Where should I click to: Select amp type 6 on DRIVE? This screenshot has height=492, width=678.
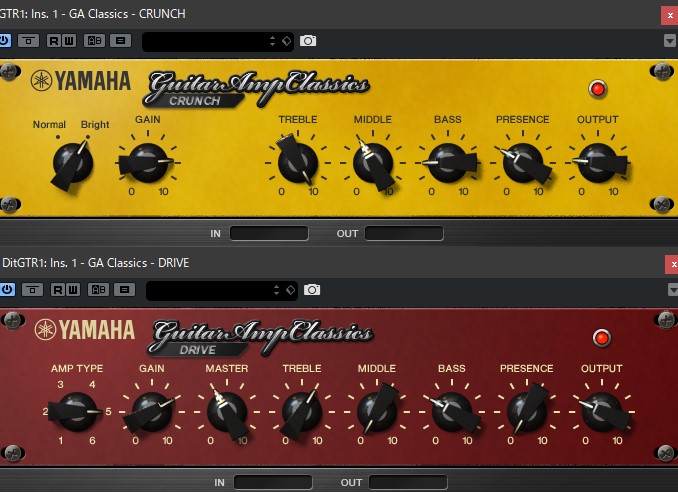coord(92,441)
